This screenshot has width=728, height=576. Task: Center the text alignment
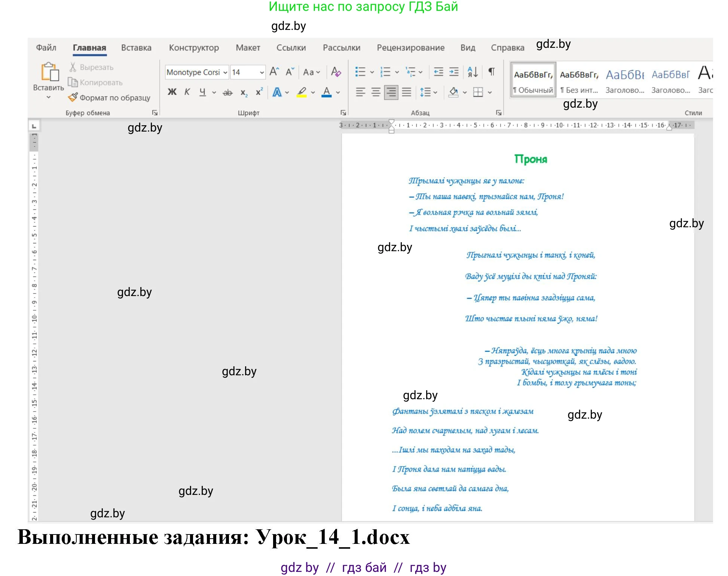click(376, 92)
